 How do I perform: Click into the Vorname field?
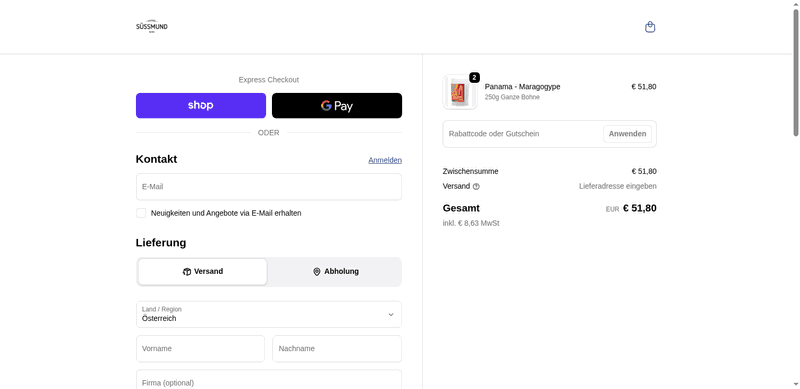point(201,349)
